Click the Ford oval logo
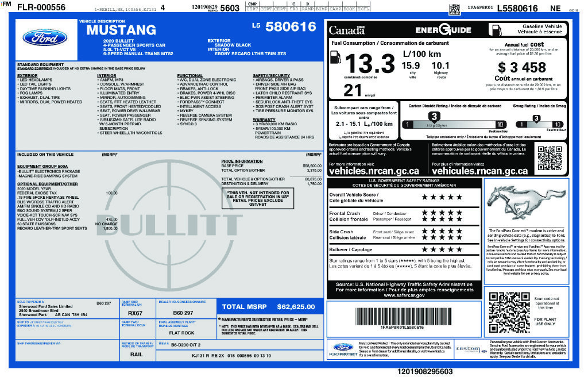Screen dimensions: 588x381 (x=45, y=38)
